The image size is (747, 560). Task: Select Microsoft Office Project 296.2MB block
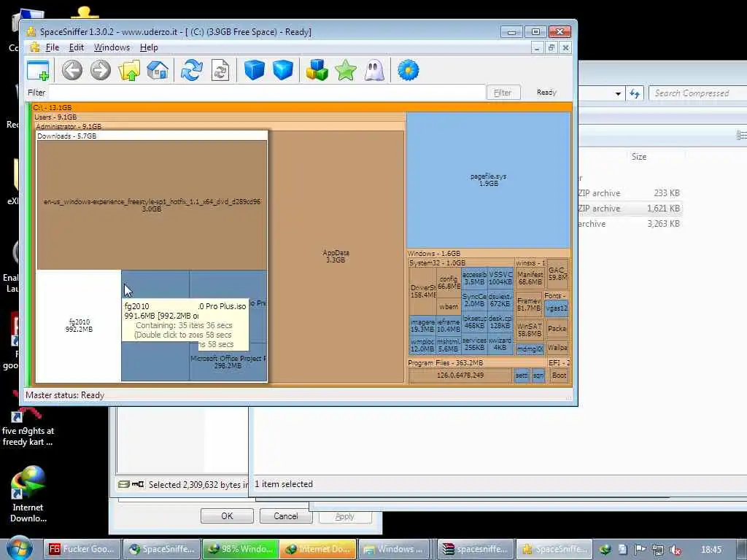(x=228, y=362)
